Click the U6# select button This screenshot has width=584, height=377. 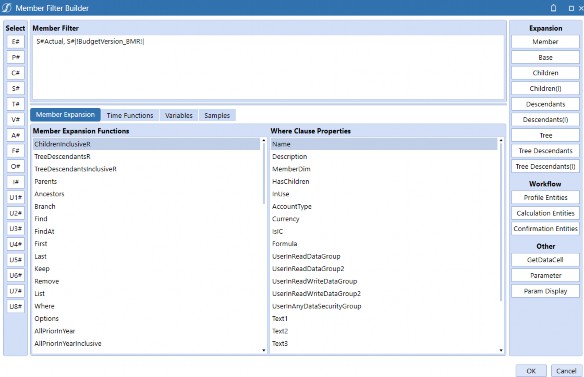tap(15, 275)
